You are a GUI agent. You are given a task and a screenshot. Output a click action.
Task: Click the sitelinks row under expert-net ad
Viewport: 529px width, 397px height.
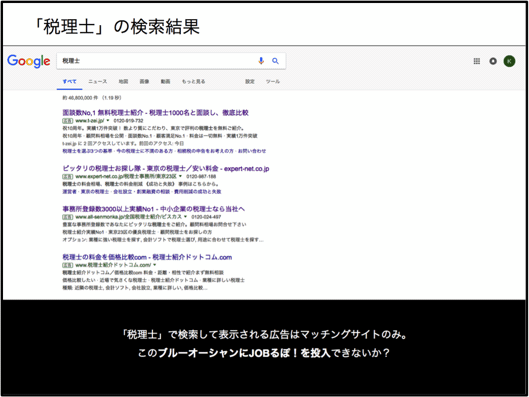pos(142,192)
